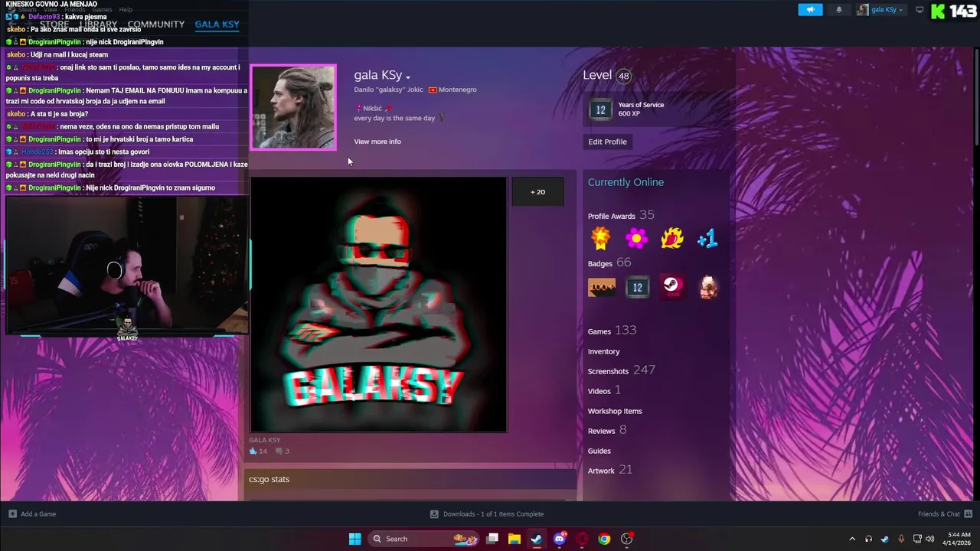
Task: Show hidden system tray icons
Action: click(852, 539)
